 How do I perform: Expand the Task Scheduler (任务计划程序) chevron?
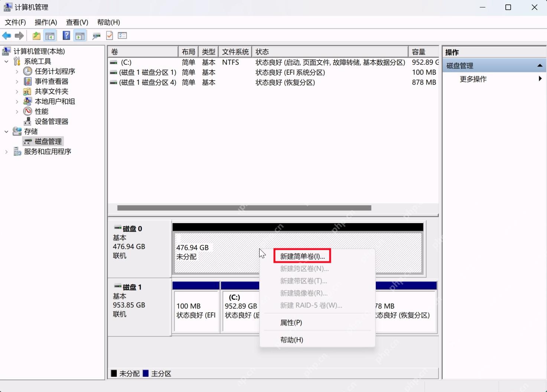coord(17,71)
